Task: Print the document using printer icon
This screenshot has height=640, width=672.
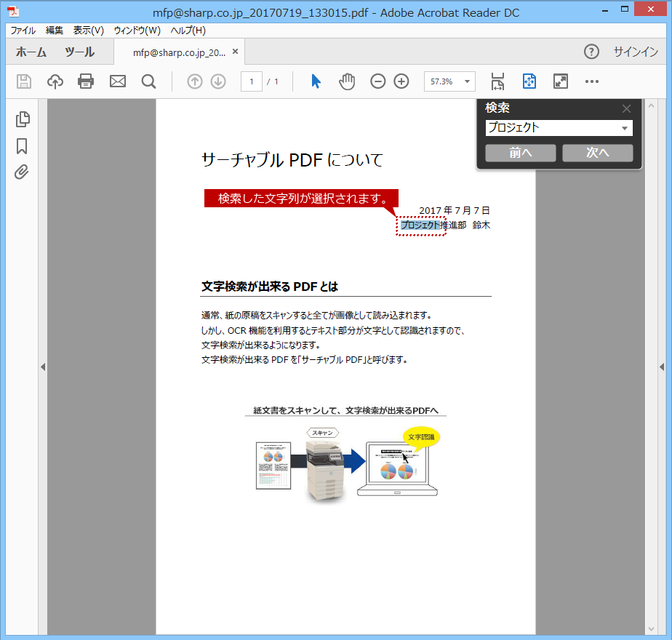Action: 86,81
